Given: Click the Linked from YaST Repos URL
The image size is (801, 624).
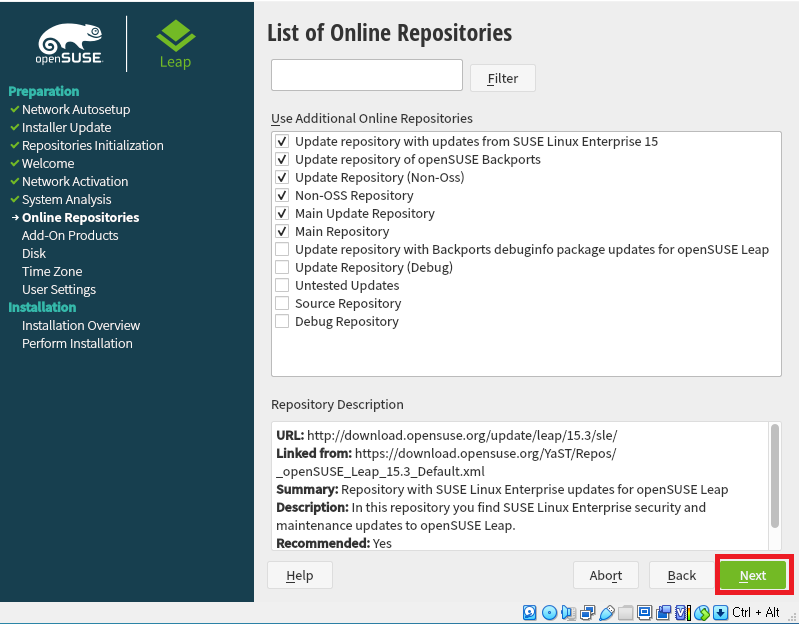Looking at the screenshot, I should (x=446, y=463).
